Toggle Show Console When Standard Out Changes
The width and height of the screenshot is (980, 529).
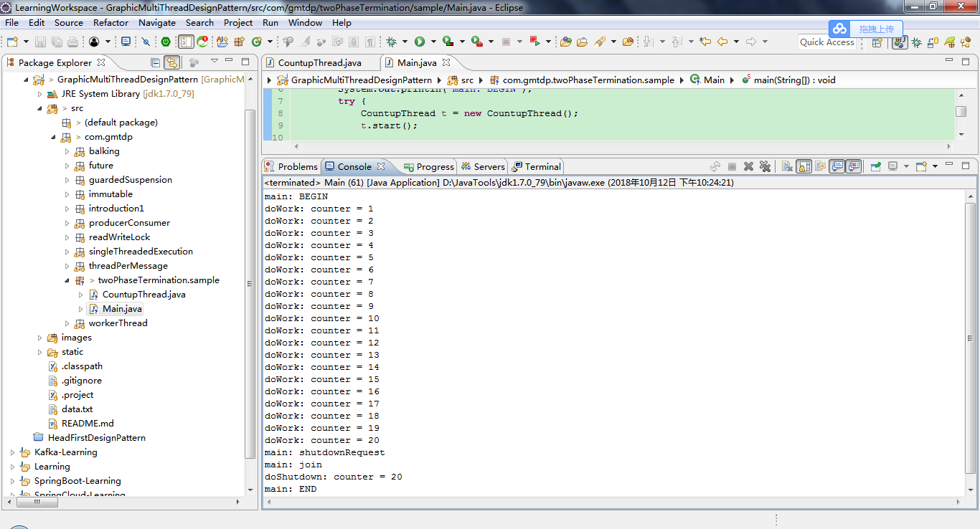[x=837, y=166]
